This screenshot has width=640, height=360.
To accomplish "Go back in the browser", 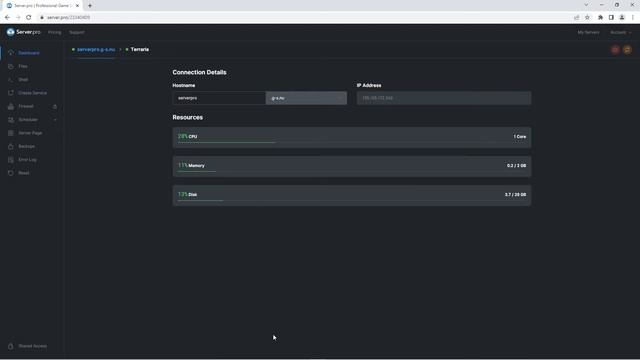I will 7,18.
